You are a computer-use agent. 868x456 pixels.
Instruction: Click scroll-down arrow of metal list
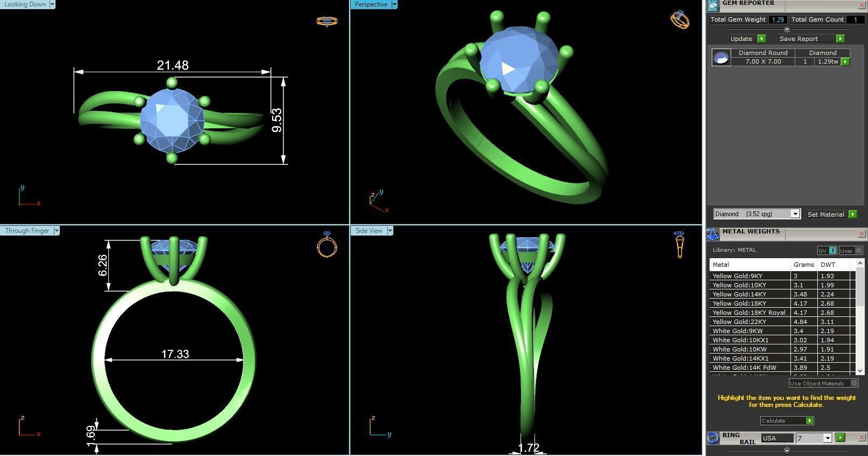pos(859,370)
